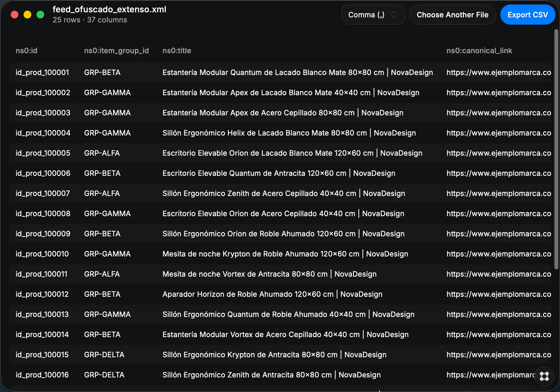Select cell id_prod_100002
The image size is (560, 392).
pyautogui.click(x=43, y=93)
